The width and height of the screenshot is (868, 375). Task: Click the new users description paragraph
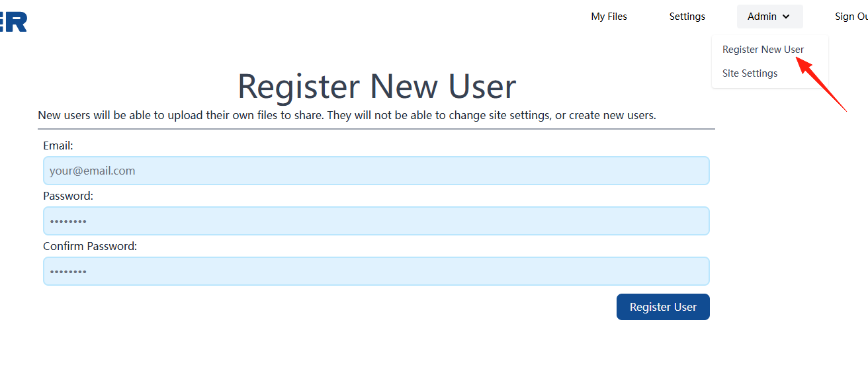347,115
